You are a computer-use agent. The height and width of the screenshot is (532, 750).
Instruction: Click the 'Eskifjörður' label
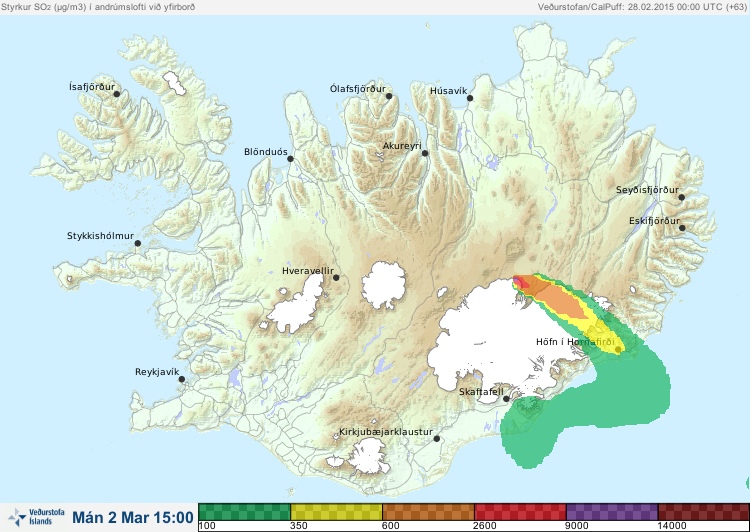654,221
